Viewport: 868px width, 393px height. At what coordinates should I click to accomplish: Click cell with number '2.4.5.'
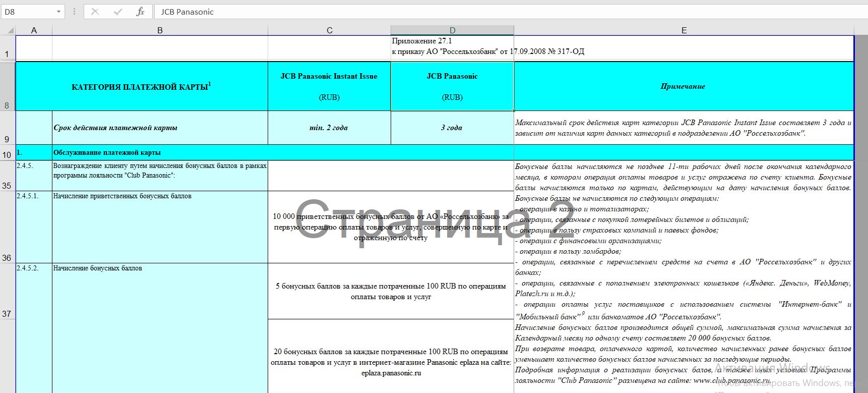tap(34, 176)
